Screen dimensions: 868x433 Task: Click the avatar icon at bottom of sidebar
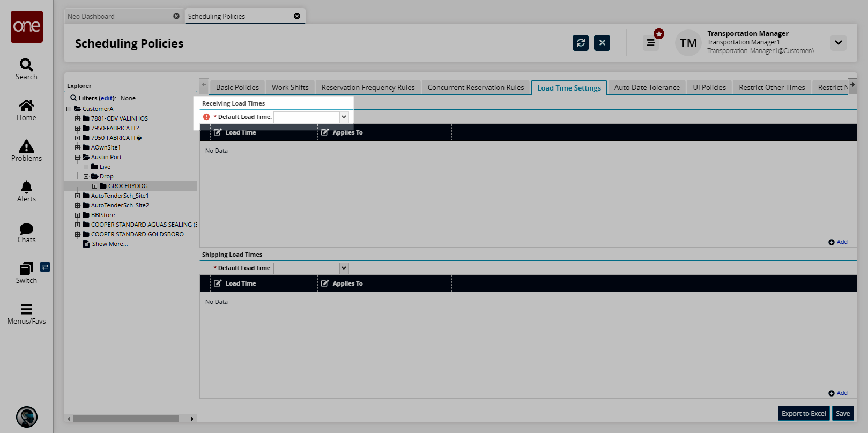(27, 417)
